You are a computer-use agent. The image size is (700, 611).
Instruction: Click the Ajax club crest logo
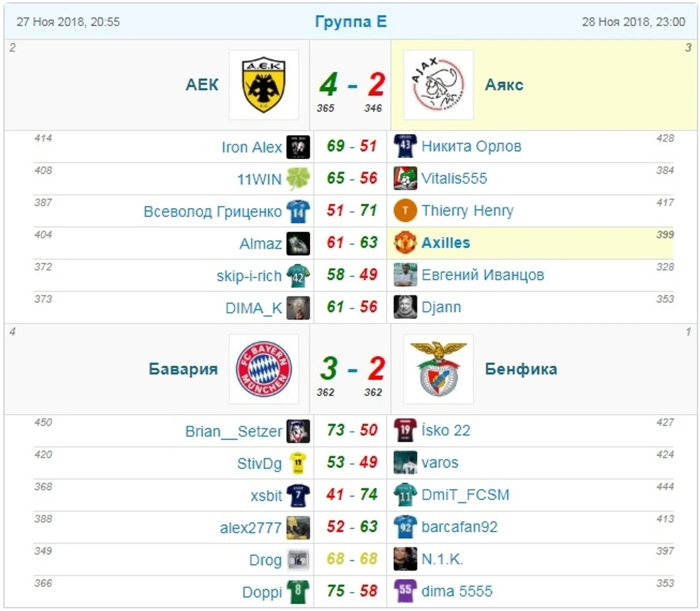[x=438, y=85]
